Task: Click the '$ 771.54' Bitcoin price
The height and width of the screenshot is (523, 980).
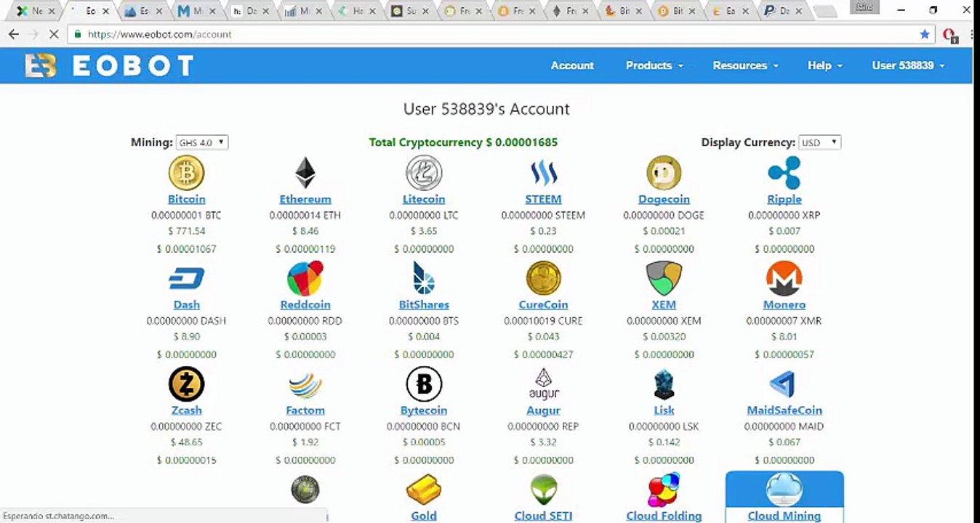Action: coord(187,231)
